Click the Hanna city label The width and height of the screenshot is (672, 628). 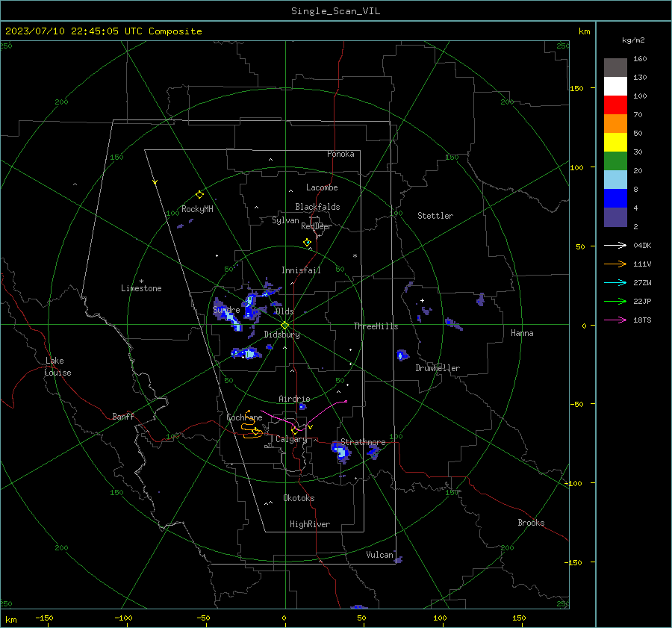522,333
